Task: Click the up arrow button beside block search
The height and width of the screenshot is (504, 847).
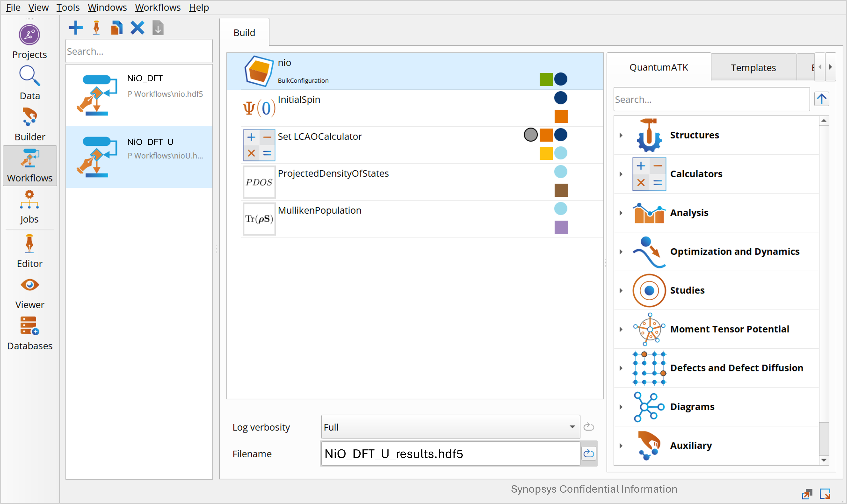Action: tap(821, 99)
